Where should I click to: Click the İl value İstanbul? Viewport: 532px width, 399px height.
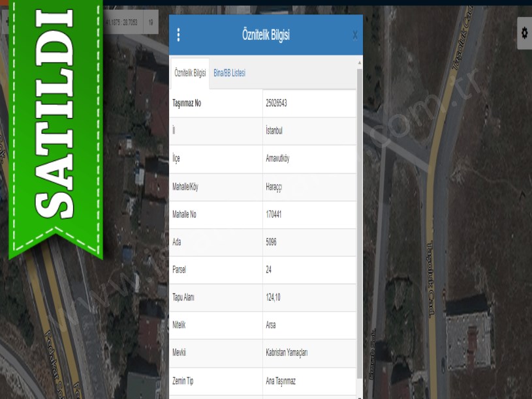point(274,131)
